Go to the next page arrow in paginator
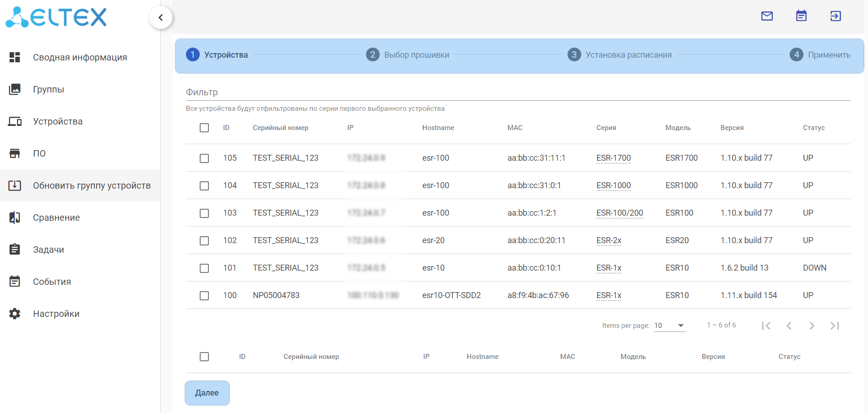868x413 pixels. [812, 326]
